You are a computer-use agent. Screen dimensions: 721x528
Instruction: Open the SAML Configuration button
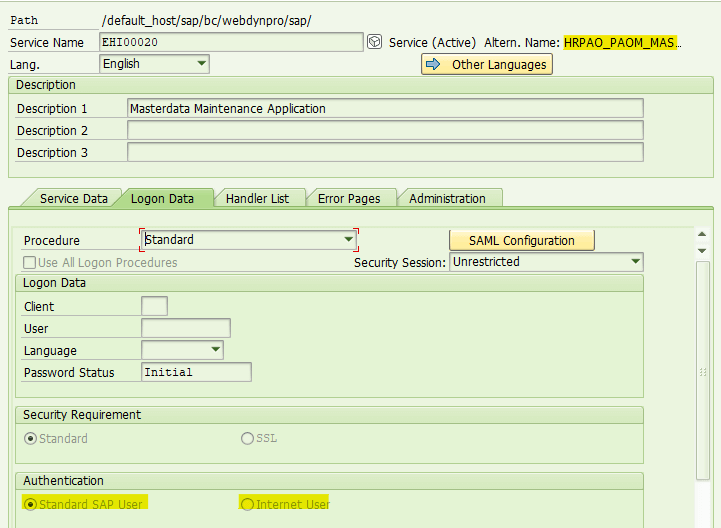(x=521, y=241)
